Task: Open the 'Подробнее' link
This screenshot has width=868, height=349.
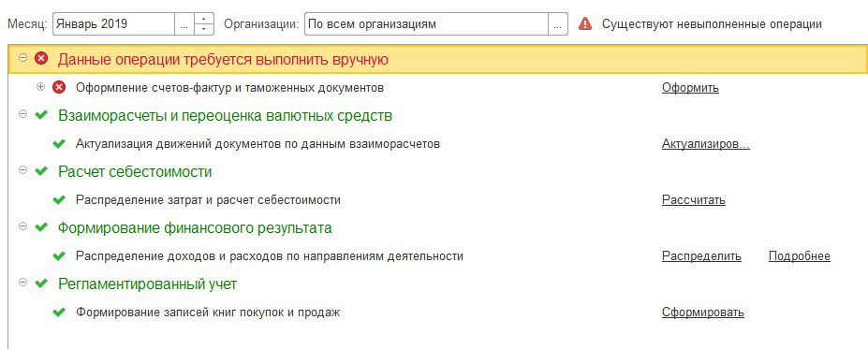Action: 800,256
